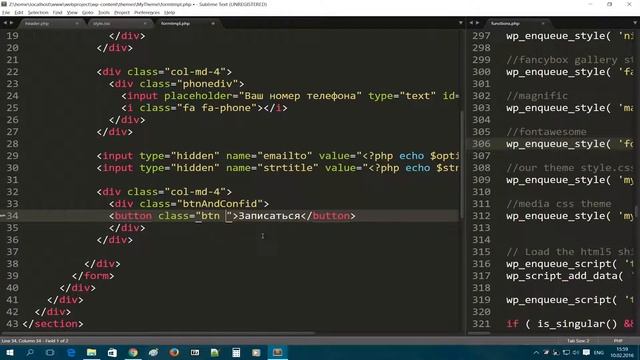Switch to the formtmpl.php tab
The width and height of the screenshot is (640, 360).
coord(175,24)
